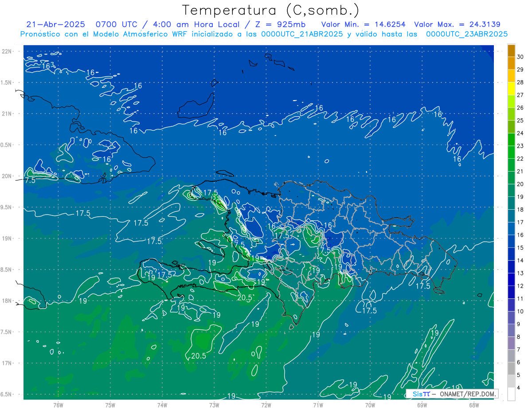Click the 75W longitude axis label
This screenshot has width=532, height=411.
tap(110, 405)
